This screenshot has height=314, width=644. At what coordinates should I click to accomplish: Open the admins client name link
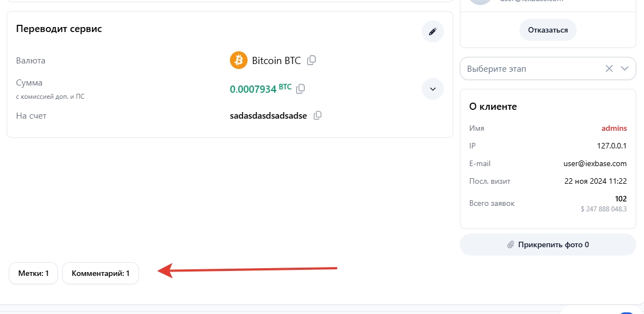614,128
